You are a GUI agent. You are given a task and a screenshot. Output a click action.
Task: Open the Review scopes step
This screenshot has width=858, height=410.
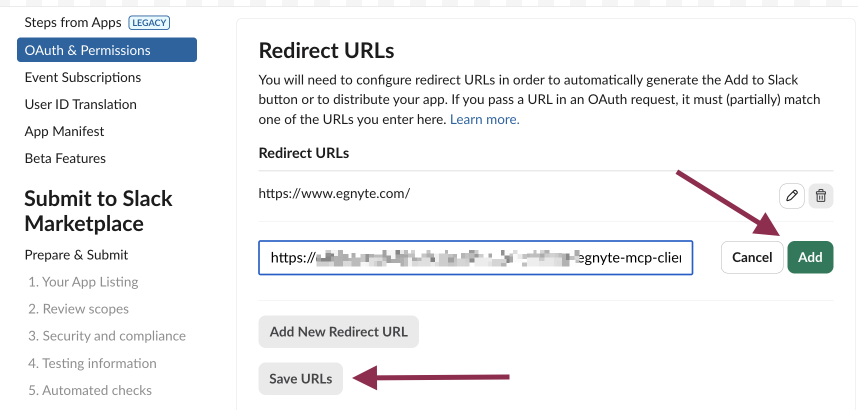pyautogui.click(x=78, y=309)
